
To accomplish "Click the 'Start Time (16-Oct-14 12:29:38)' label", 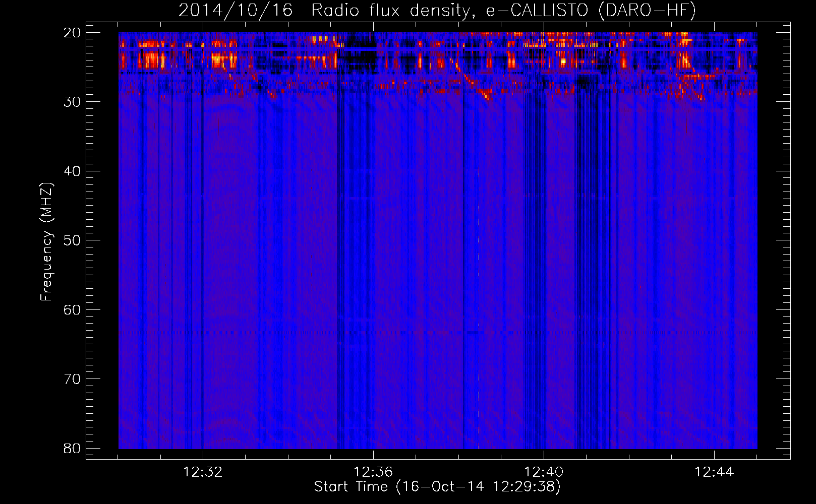I will 437,487.
